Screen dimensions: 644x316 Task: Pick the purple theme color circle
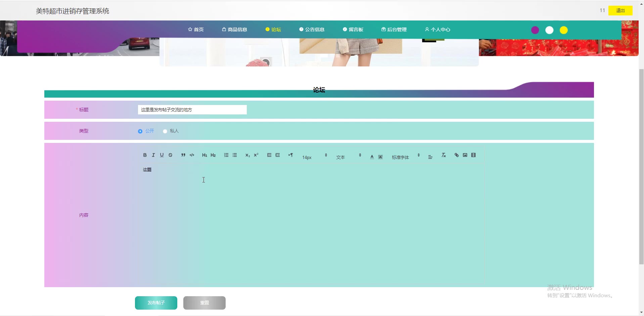pos(535,30)
